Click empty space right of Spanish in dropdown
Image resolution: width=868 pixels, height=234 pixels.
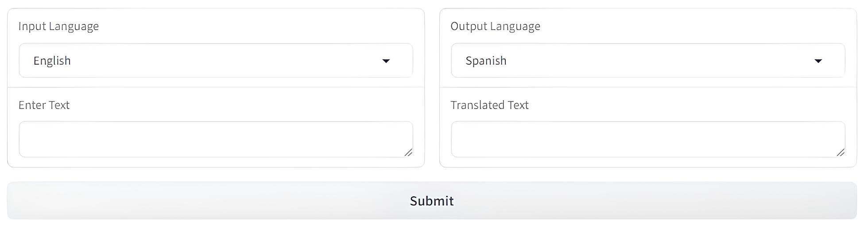655,61
